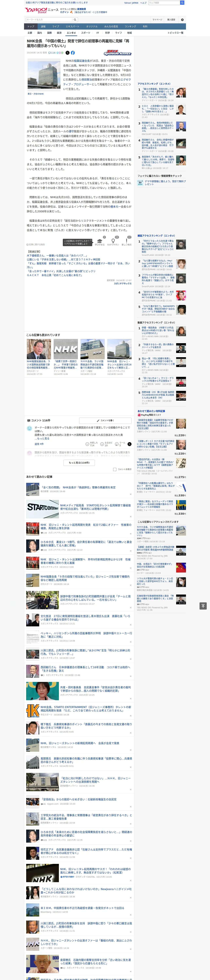Report the article via 記事に関する報告
Image resolution: width=210 pixels, height=980 pixels.
pyautogui.click(x=36, y=245)
